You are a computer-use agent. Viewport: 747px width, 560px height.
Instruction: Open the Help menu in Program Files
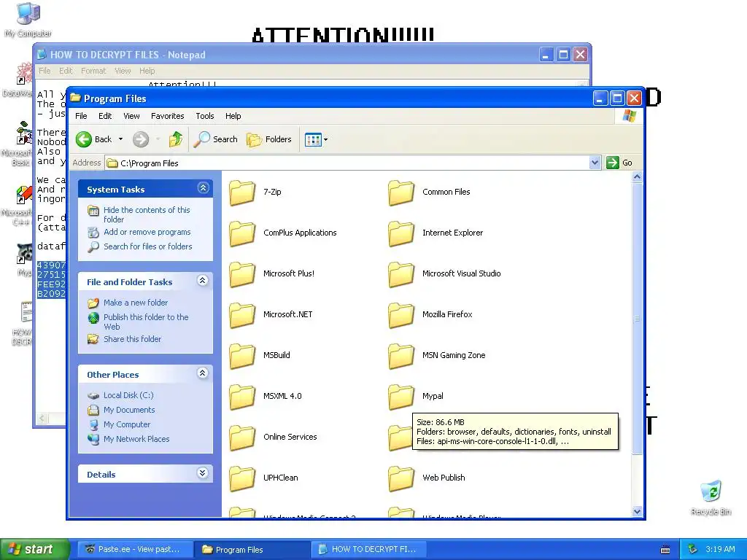pos(233,116)
